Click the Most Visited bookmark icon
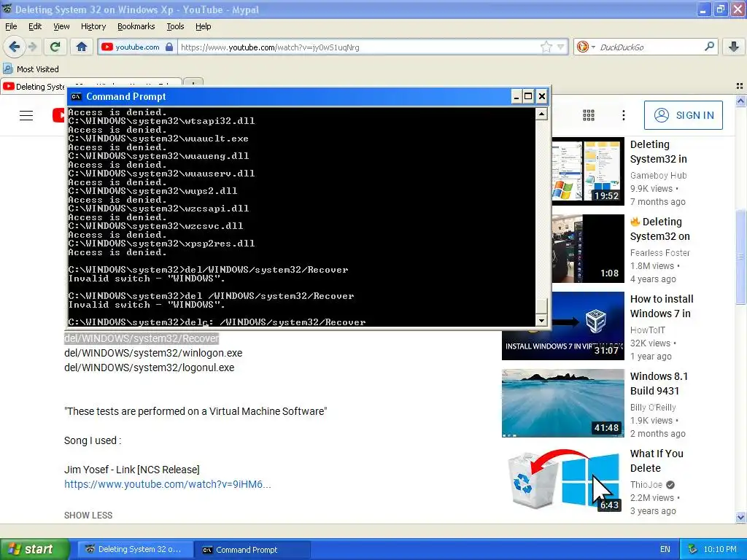The width and height of the screenshot is (747, 560). [x=7, y=69]
